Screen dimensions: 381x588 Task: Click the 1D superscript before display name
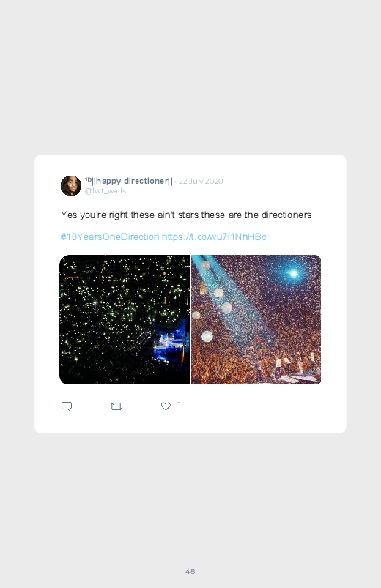88,179
